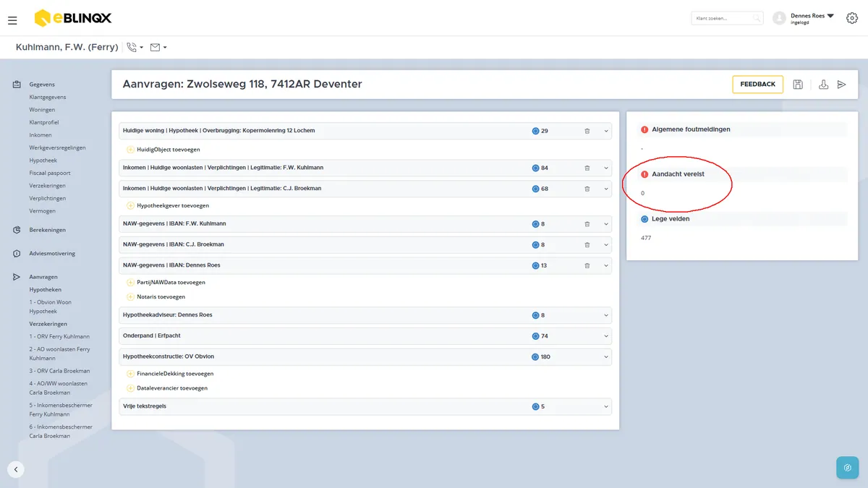
Task: Delete the F.W. Kuhlmann income section
Action: [587, 168]
